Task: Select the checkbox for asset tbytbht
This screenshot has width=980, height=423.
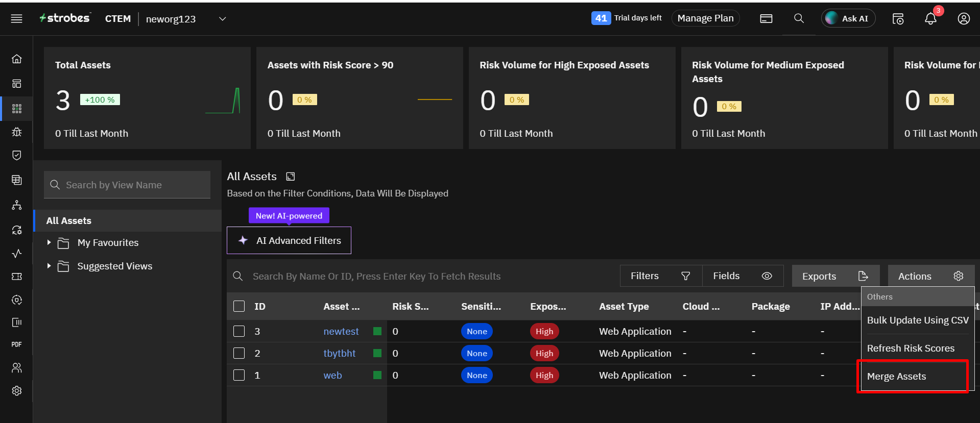Action: click(239, 353)
